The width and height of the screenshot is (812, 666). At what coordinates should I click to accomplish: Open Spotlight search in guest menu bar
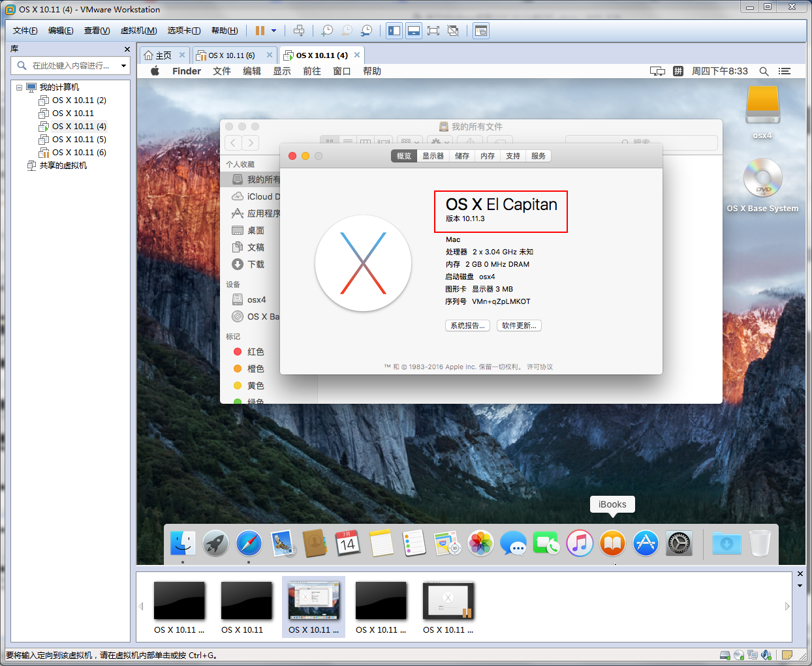(x=764, y=71)
